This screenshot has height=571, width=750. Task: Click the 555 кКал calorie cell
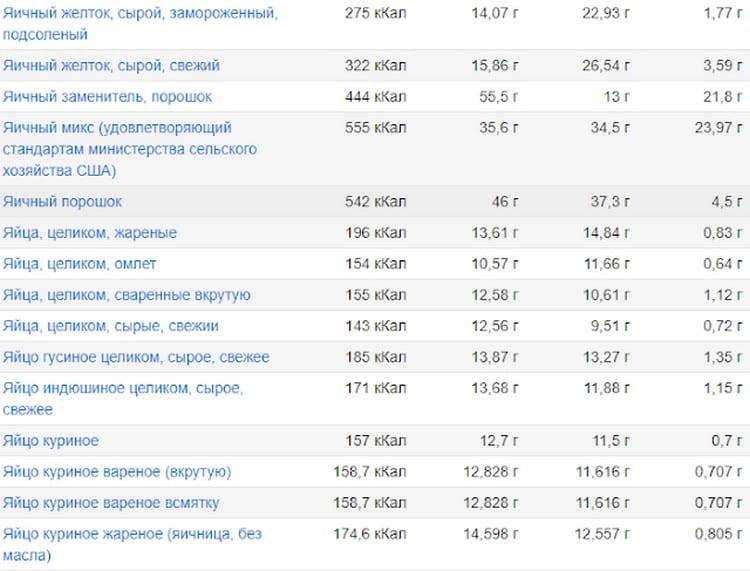(x=375, y=128)
